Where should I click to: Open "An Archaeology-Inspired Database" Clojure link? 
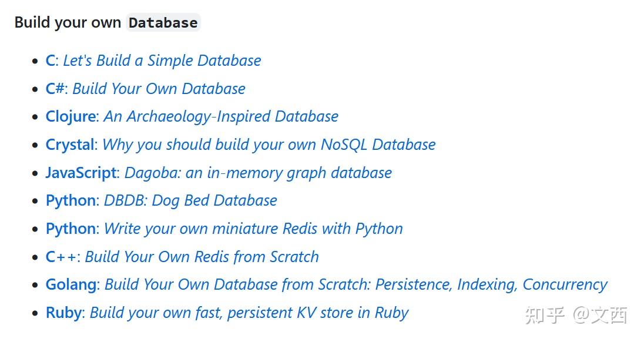(x=221, y=116)
